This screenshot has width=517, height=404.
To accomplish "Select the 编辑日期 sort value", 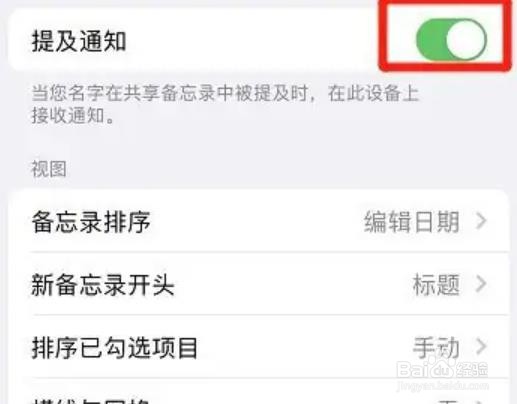I will (412, 222).
